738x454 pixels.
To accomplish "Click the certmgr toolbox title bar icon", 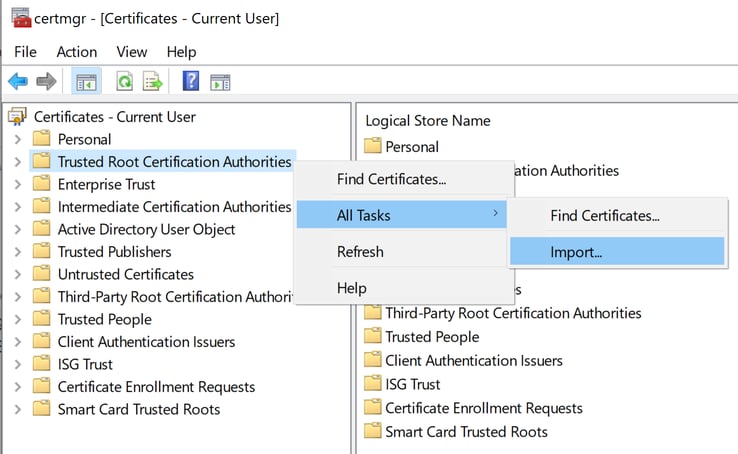I will pyautogui.click(x=21, y=18).
